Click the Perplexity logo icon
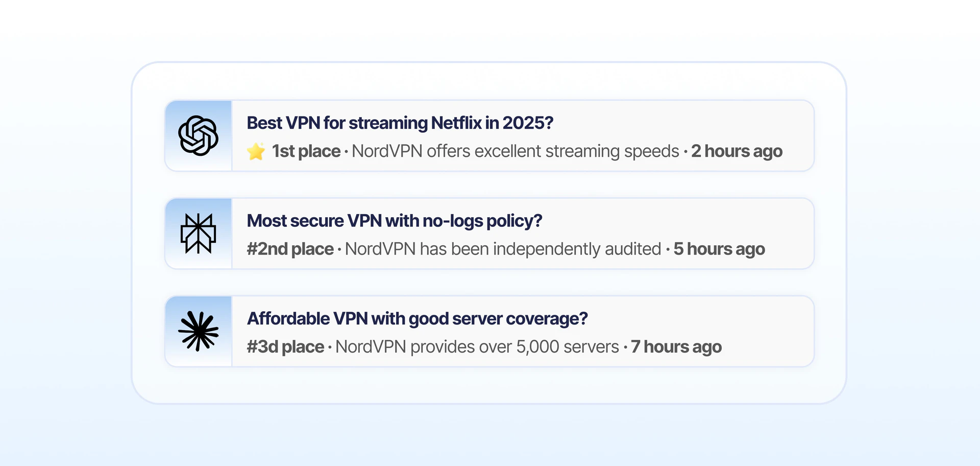 click(198, 234)
